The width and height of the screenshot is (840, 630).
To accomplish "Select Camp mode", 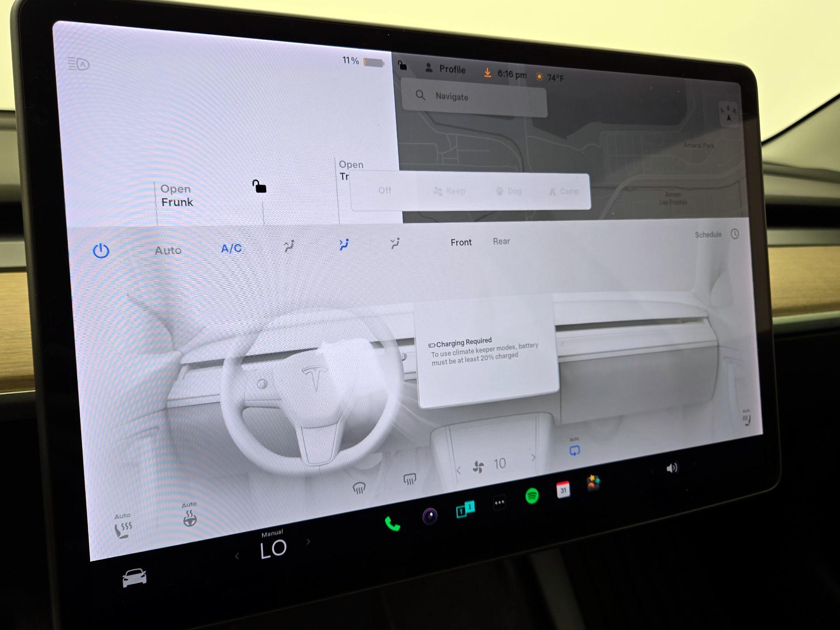I will [x=564, y=192].
